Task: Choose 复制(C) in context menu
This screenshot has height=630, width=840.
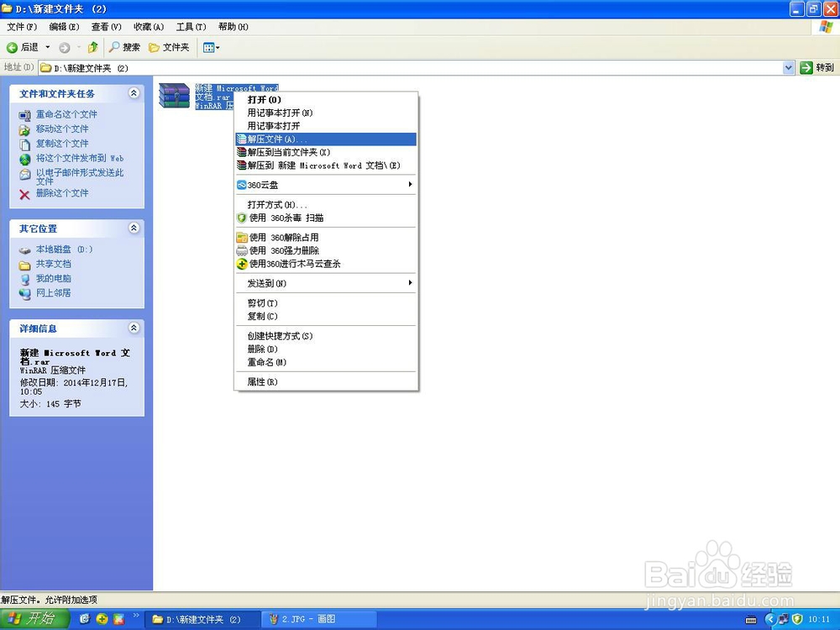Action: 326,316
